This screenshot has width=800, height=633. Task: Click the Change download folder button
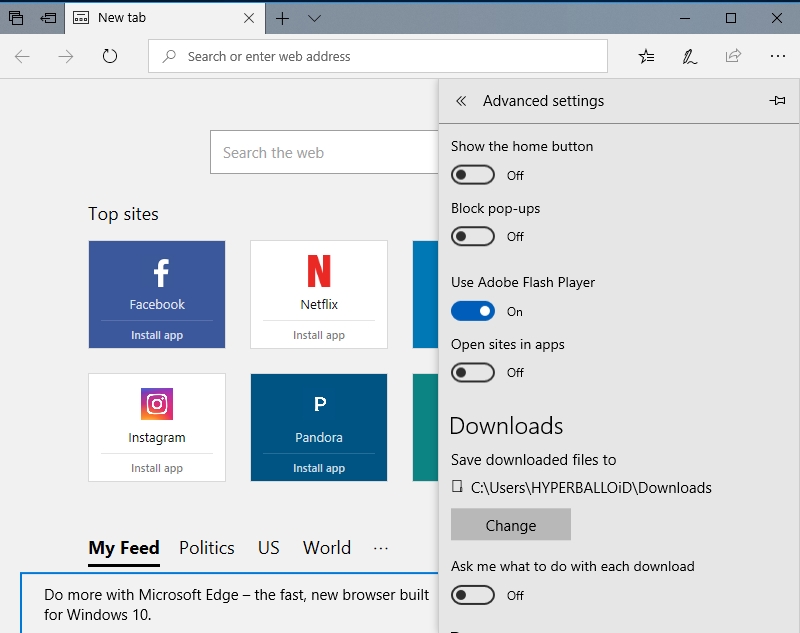pos(511,524)
